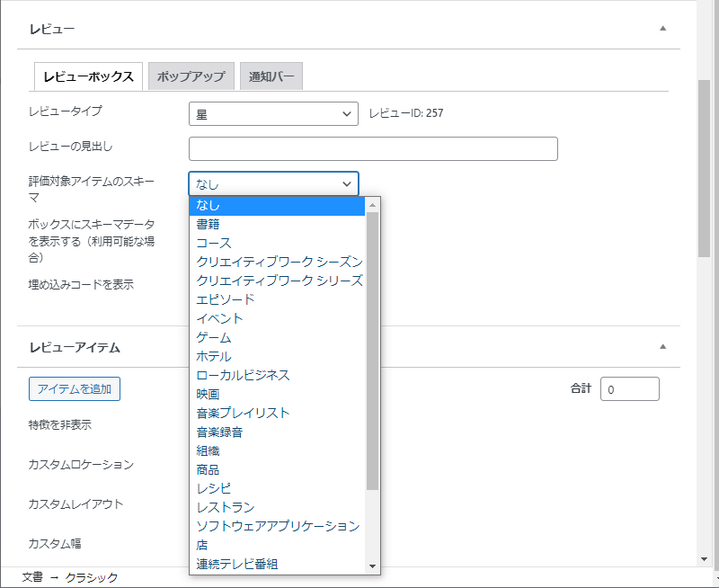Choose コース from the schema list

(277, 243)
